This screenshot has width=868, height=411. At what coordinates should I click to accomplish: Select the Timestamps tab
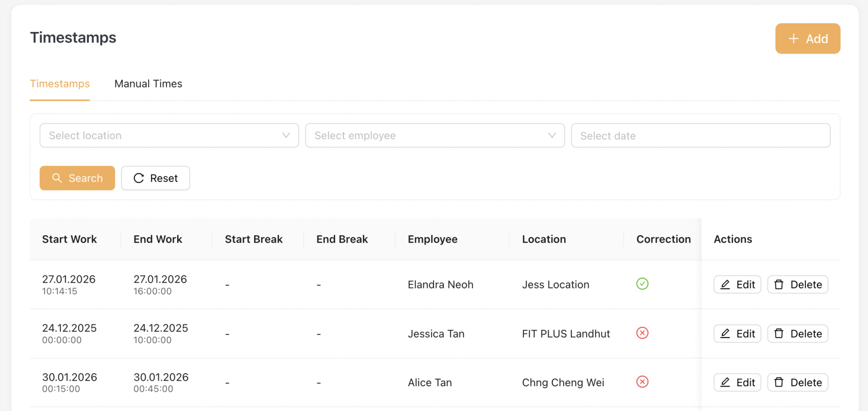(x=60, y=84)
